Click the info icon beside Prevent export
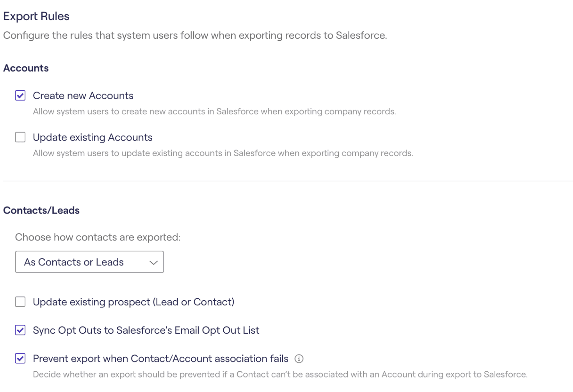Viewport: 573px width, 392px height. (299, 359)
